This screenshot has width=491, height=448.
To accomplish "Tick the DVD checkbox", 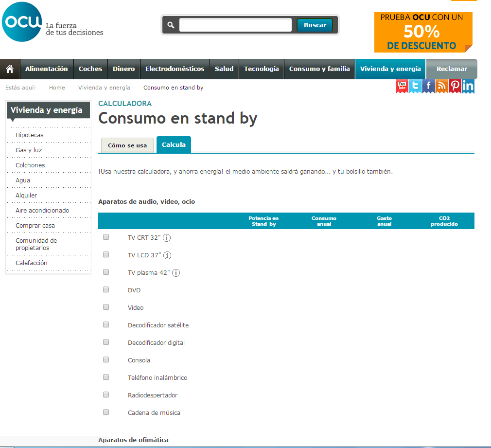I will (106, 289).
